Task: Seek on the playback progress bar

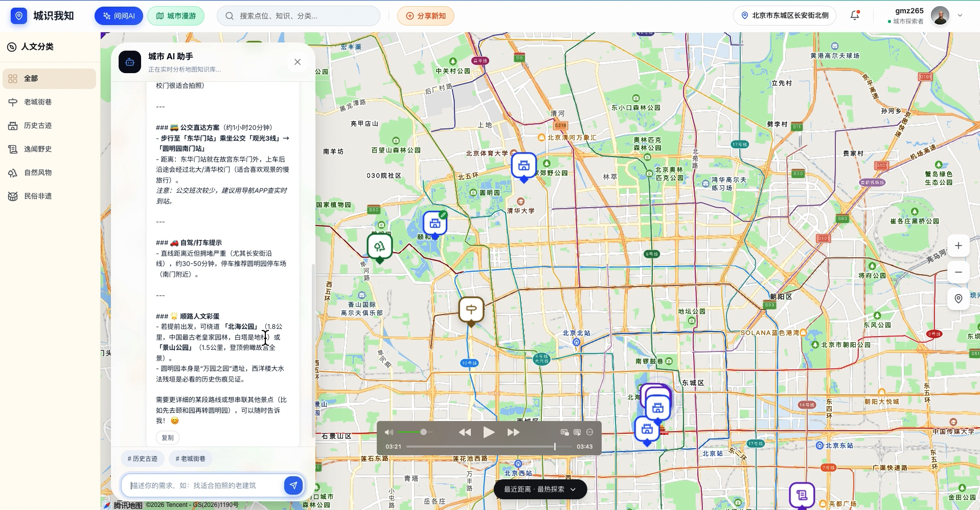Action: 489,447
